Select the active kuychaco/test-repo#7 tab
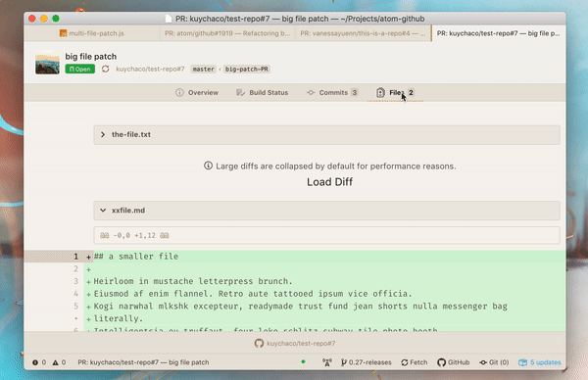The image size is (588, 380). click(x=499, y=33)
